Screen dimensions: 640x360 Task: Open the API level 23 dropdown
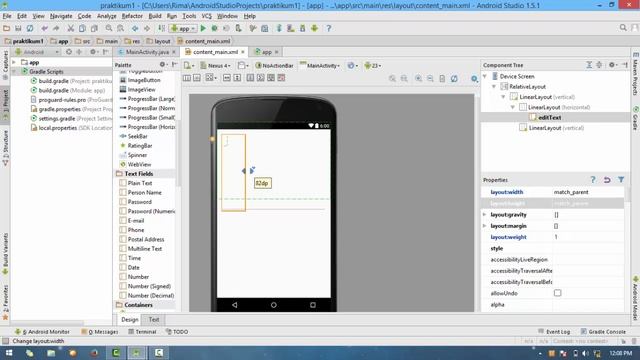point(373,66)
